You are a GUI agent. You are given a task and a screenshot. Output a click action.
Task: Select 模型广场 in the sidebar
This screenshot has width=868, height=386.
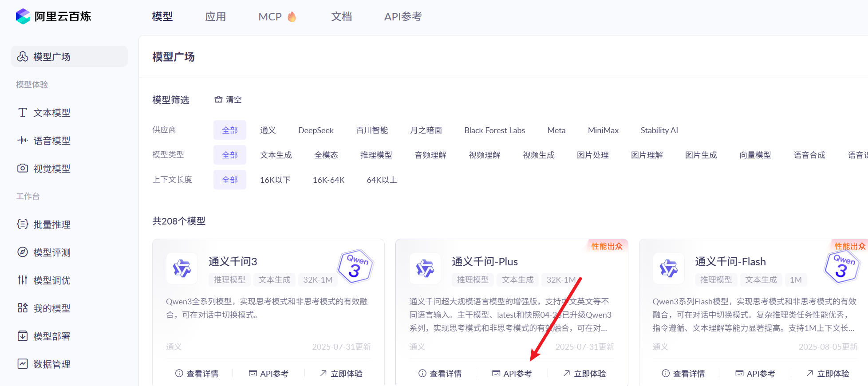point(69,56)
